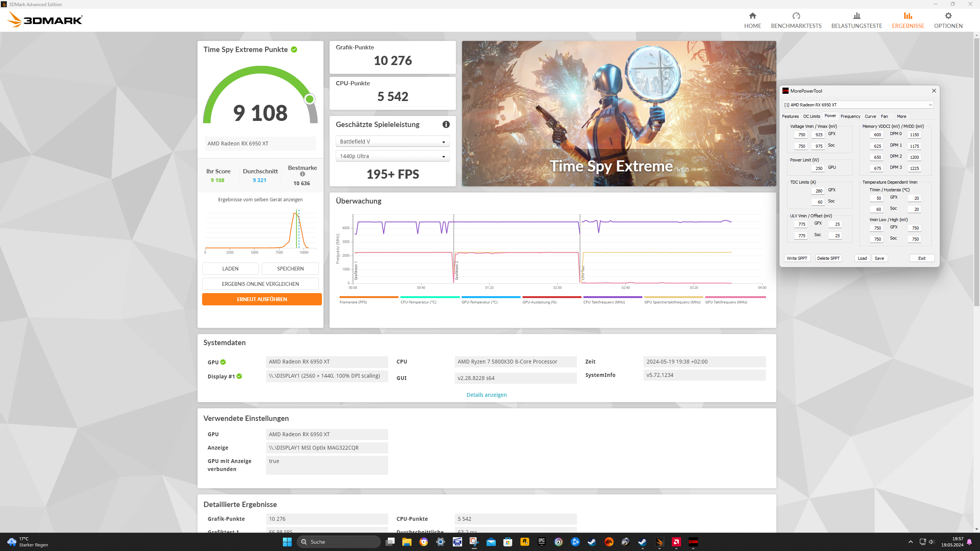Open Belastungsteste bar chart icon
This screenshot has width=980, height=551.
[x=856, y=16]
